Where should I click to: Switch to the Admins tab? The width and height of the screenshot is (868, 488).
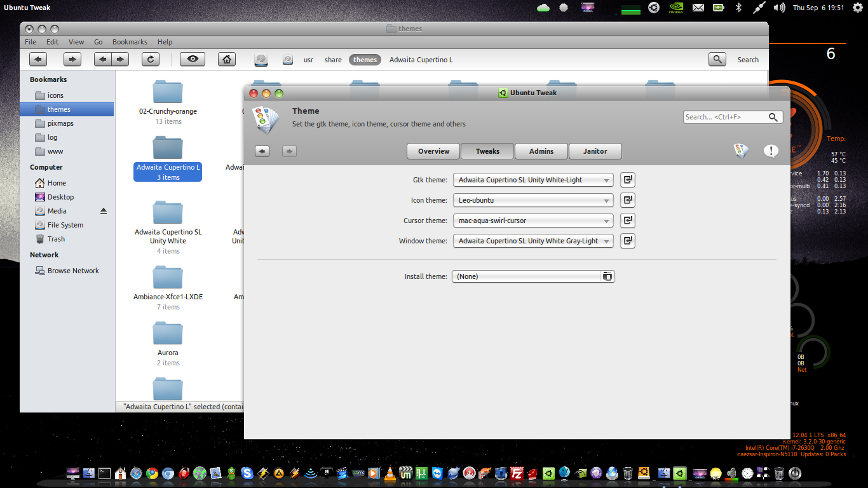coord(541,151)
